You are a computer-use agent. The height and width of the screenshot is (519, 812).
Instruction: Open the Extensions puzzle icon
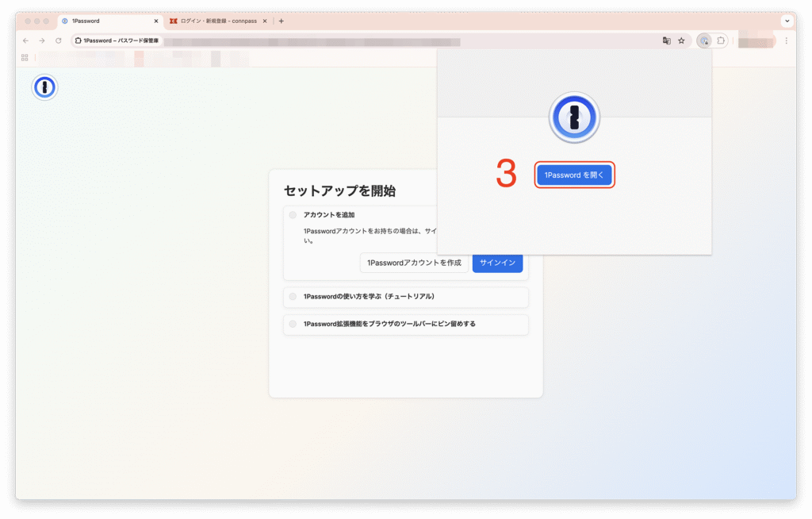pos(721,40)
